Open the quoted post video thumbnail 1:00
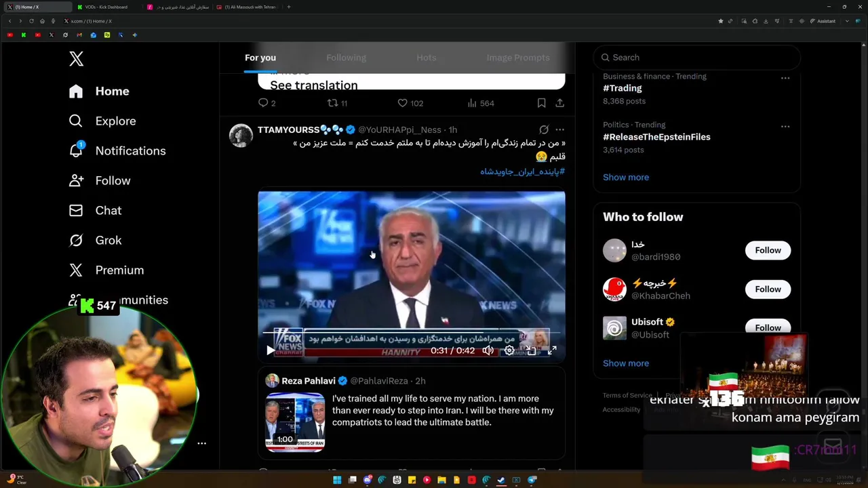Screen dimensions: 868x488 tap(295, 422)
